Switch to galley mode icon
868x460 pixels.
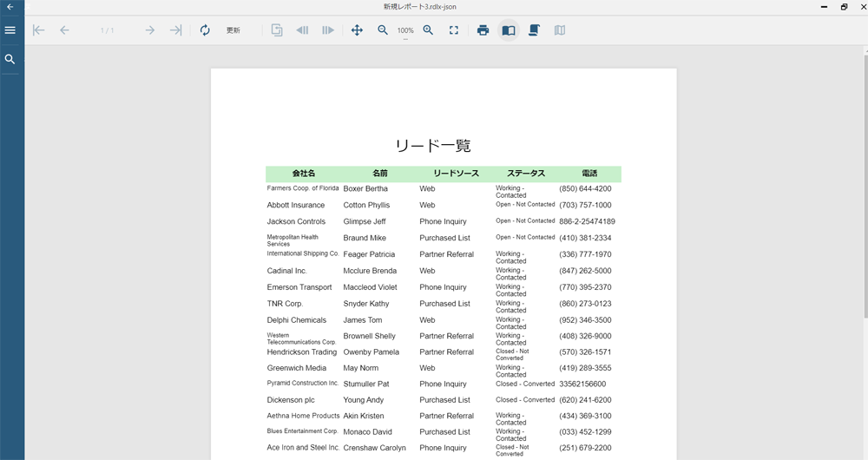pos(560,30)
